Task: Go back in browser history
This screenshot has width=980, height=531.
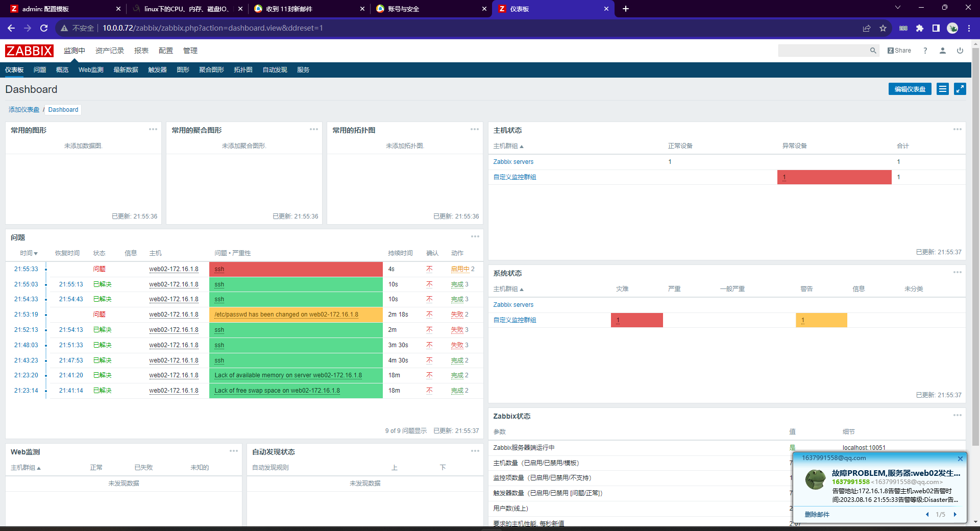Action: click(x=11, y=28)
